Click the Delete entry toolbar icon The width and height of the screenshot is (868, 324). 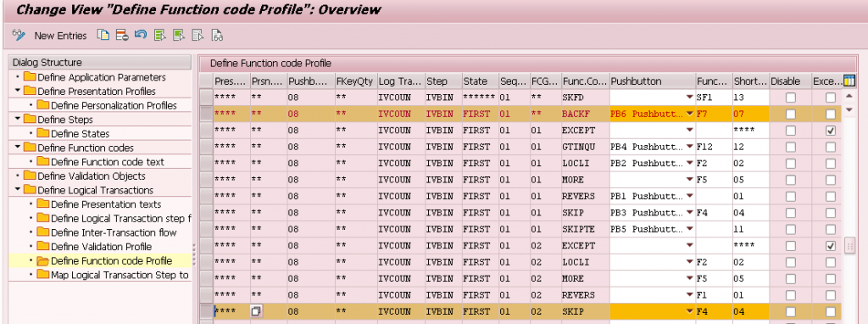pos(122,36)
